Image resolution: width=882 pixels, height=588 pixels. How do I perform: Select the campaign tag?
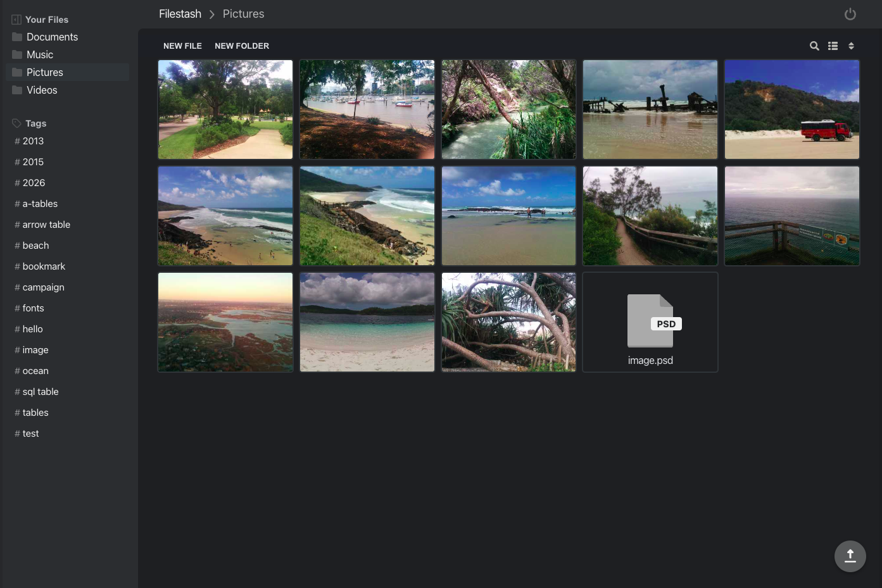coord(39,287)
